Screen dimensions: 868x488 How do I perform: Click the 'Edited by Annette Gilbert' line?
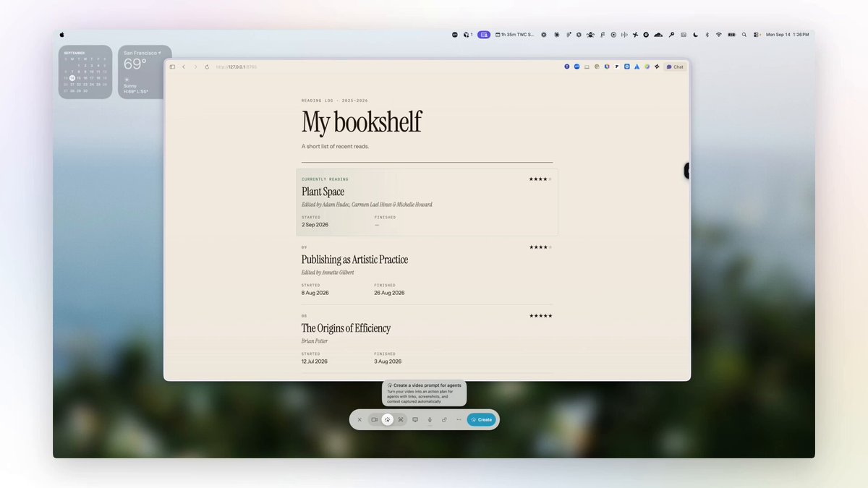(x=328, y=273)
